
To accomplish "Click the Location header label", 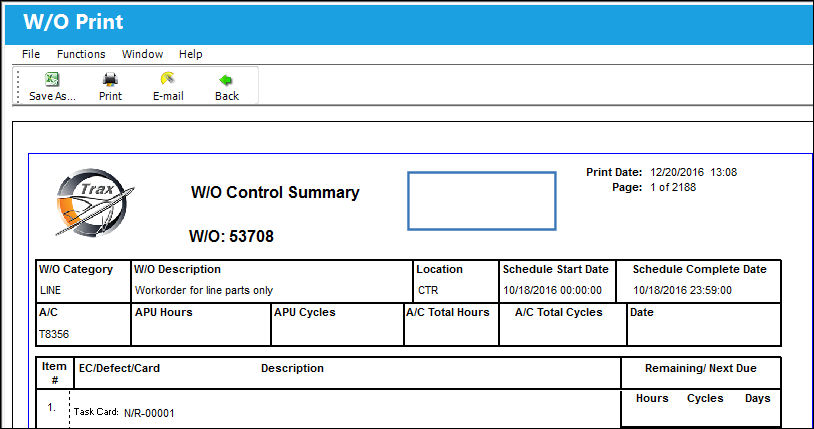I will (x=439, y=270).
